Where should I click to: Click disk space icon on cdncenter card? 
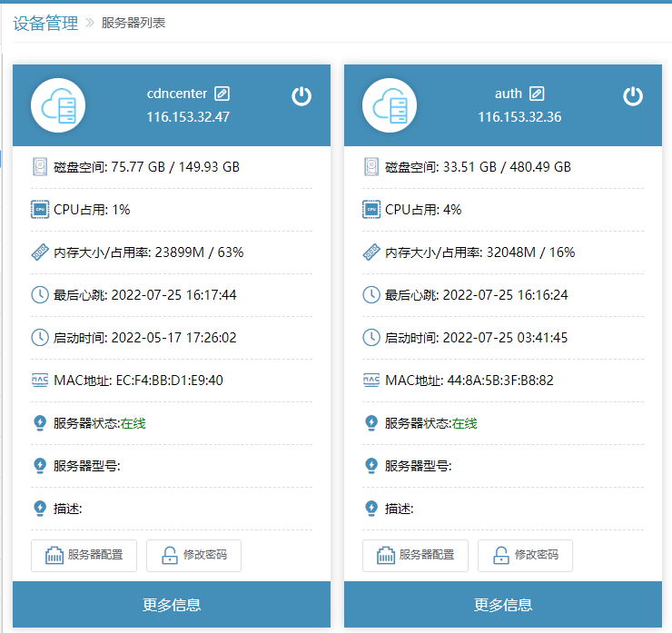pos(39,167)
